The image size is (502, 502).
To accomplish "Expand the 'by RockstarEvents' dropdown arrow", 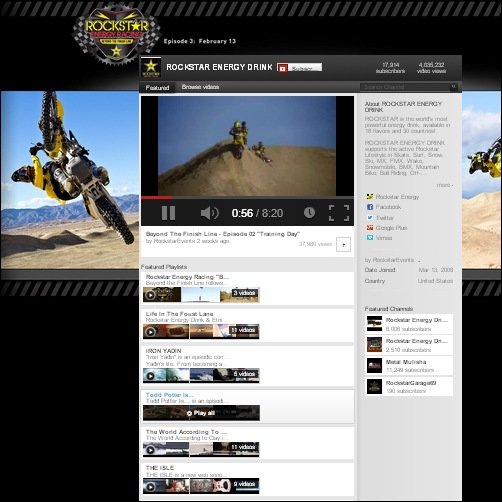I will click(x=419, y=260).
